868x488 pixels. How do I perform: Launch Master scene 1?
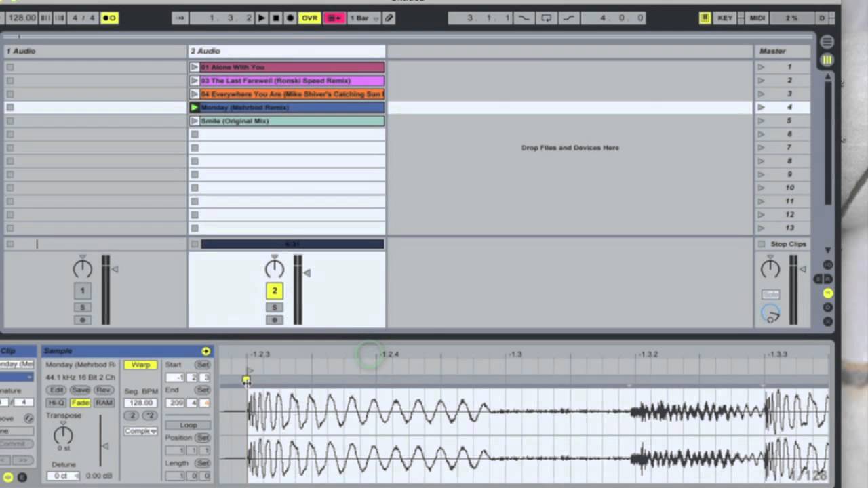(x=762, y=67)
